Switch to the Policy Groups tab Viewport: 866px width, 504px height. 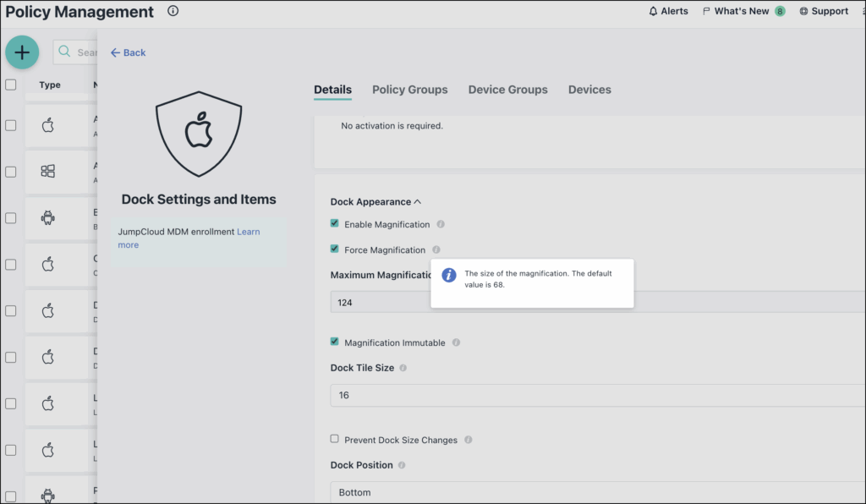point(410,90)
